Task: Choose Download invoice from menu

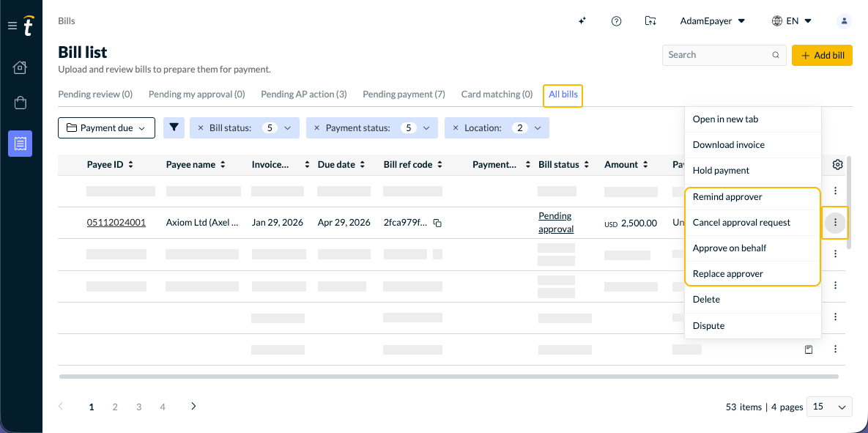Action: pyautogui.click(x=752, y=144)
